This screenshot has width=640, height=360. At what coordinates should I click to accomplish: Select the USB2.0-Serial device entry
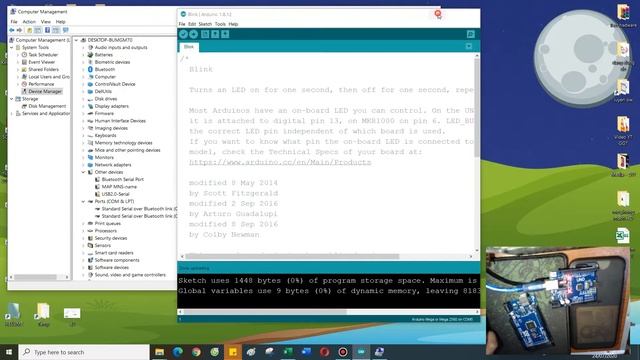[115, 194]
